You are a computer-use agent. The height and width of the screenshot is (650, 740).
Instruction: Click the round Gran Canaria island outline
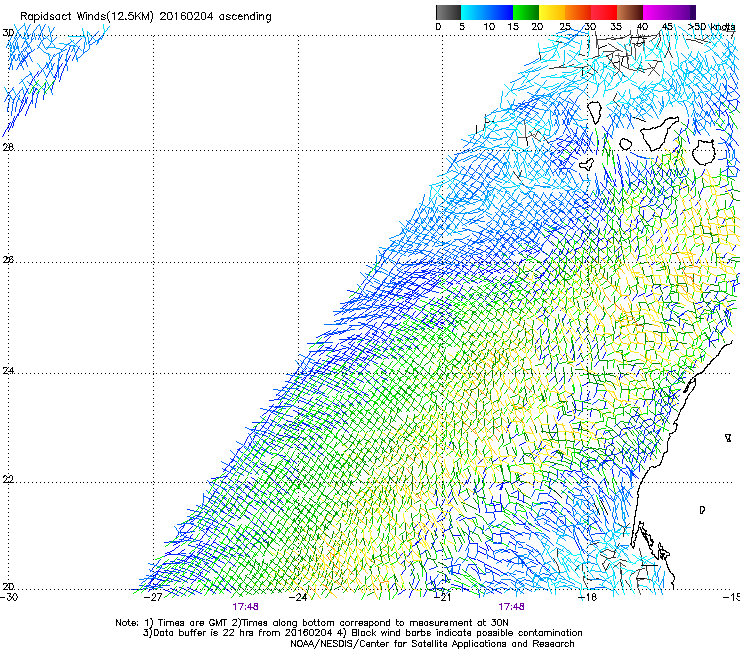tap(704, 152)
